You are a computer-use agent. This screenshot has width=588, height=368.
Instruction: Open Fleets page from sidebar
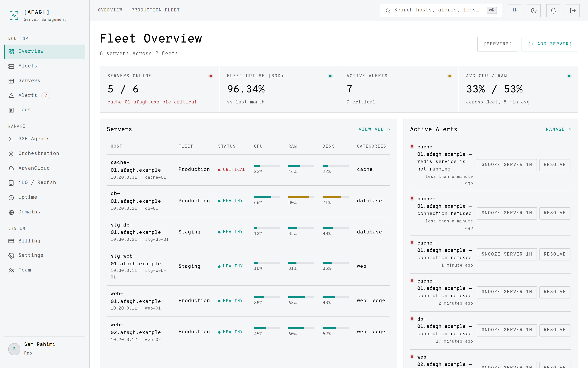(x=45, y=66)
